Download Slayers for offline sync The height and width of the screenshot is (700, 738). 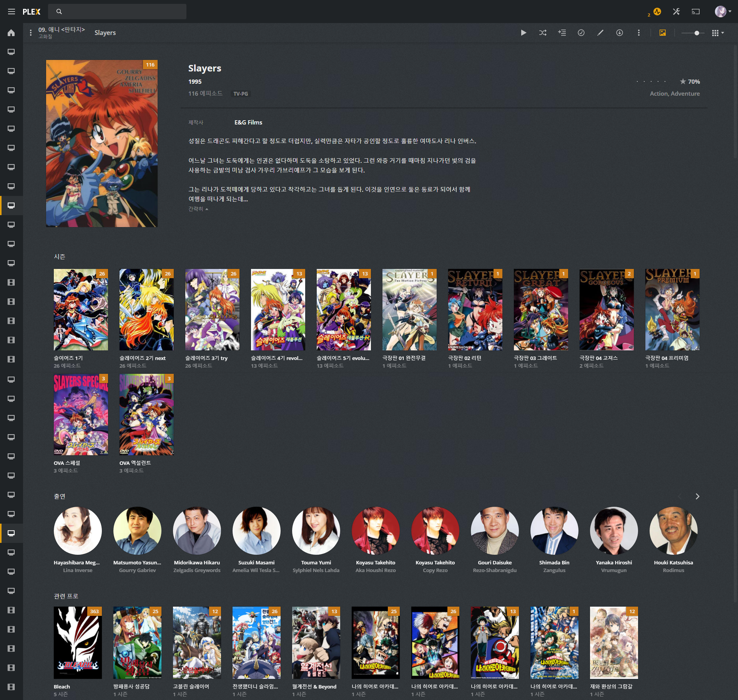(x=620, y=33)
